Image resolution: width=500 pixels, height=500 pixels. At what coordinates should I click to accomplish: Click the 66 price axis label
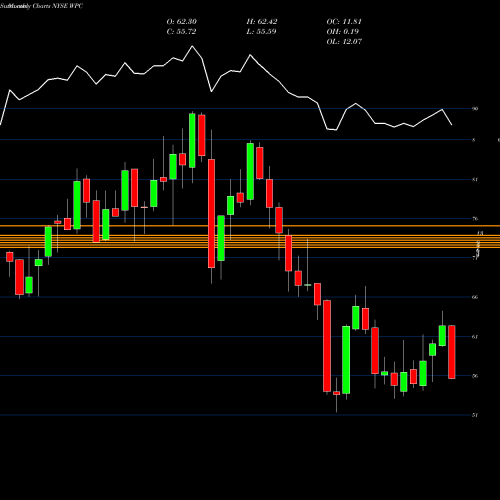coord(475,297)
